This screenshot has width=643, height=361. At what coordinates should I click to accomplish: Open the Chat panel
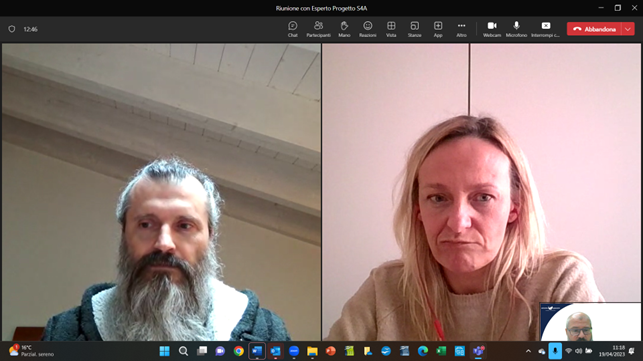point(292,29)
